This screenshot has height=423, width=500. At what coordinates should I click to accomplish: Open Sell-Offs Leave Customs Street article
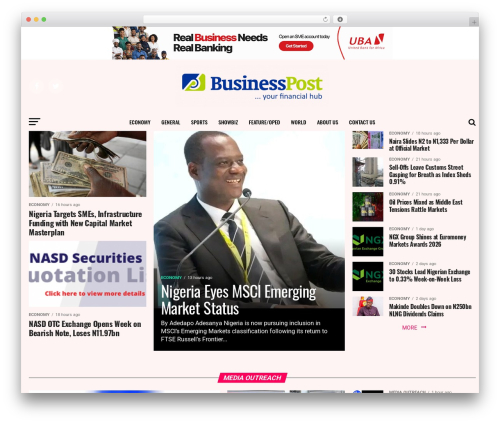[x=430, y=174]
